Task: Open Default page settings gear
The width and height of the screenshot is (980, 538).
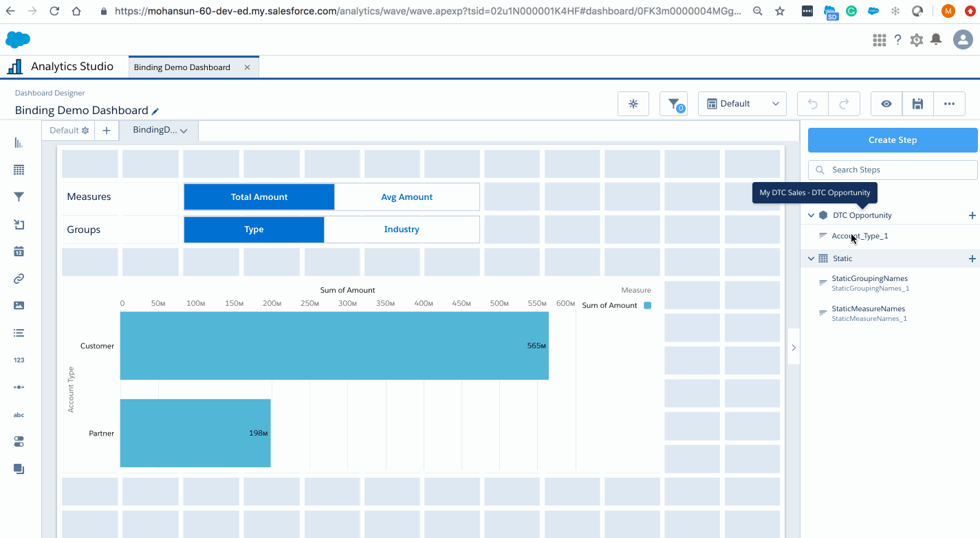Action: pyautogui.click(x=85, y=131)
